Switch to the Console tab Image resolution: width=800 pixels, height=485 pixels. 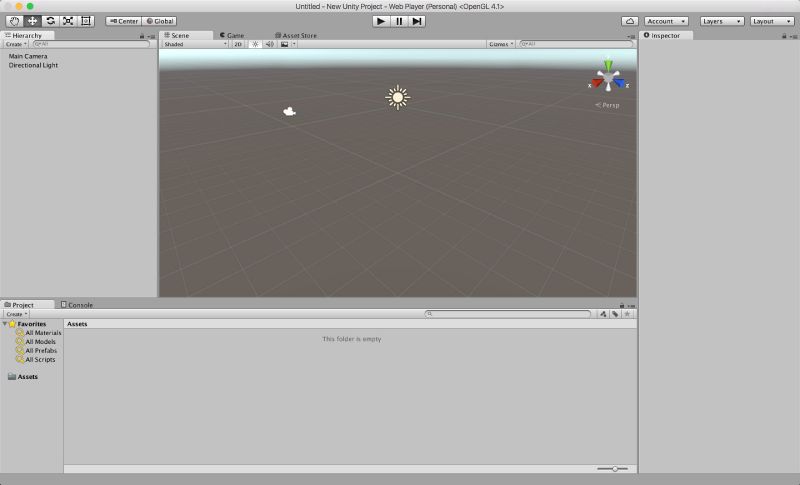[x=77, y=304]
